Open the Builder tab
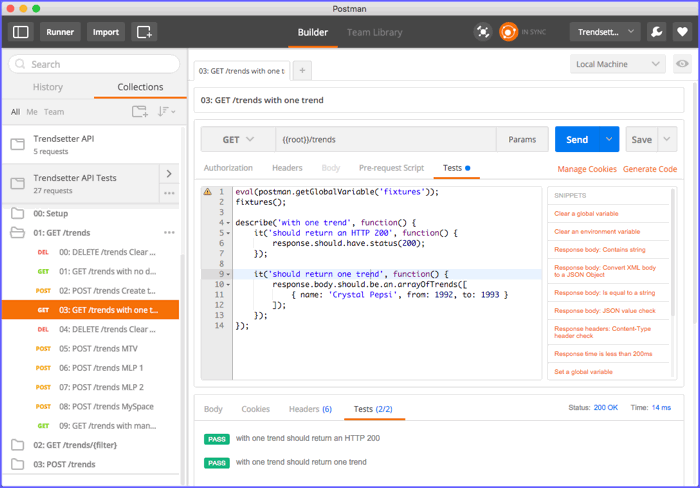The image size is (700, 488). pyautogui.click(x=312, y=32)
